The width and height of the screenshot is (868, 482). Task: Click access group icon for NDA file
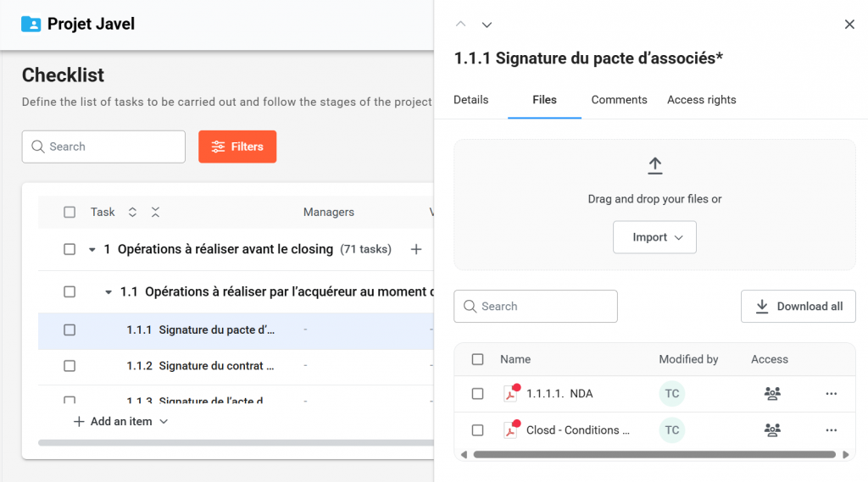771,394
